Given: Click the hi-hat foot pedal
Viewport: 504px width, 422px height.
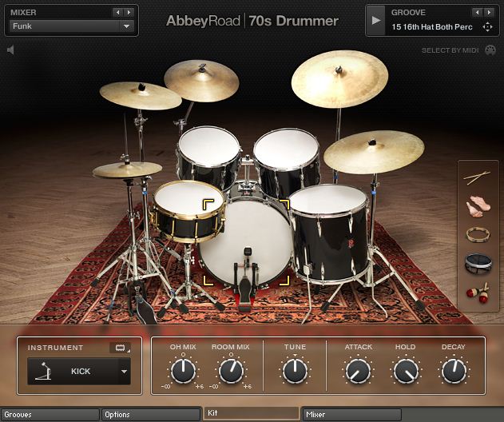Looking at the screenshot, I should pos(145,309).
